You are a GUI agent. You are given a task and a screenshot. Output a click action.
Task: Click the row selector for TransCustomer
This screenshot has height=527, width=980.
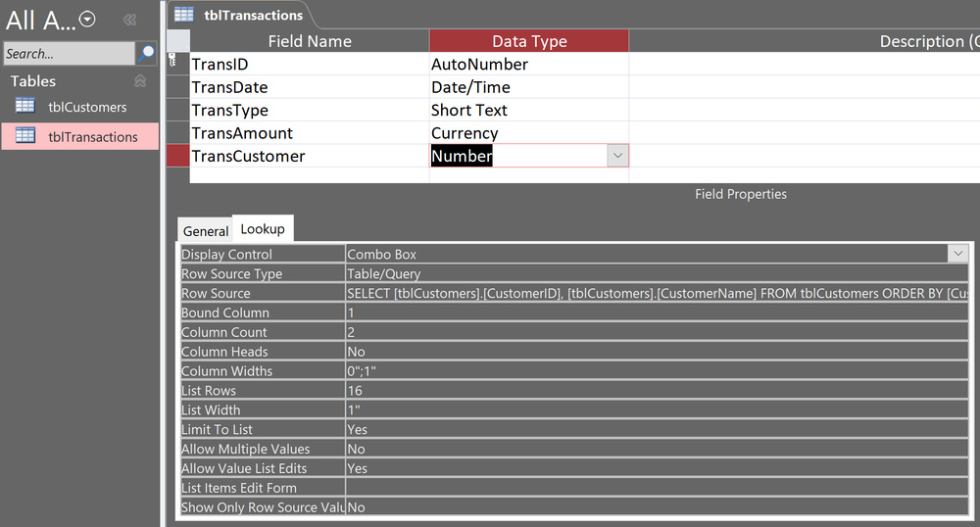tap(177, 156)
